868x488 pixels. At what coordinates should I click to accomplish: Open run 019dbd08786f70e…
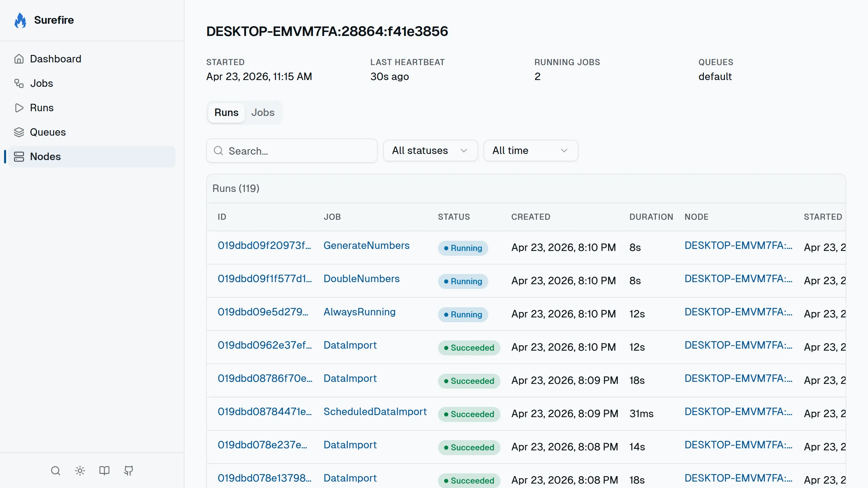pyautogui.click(x=265, y=378)
